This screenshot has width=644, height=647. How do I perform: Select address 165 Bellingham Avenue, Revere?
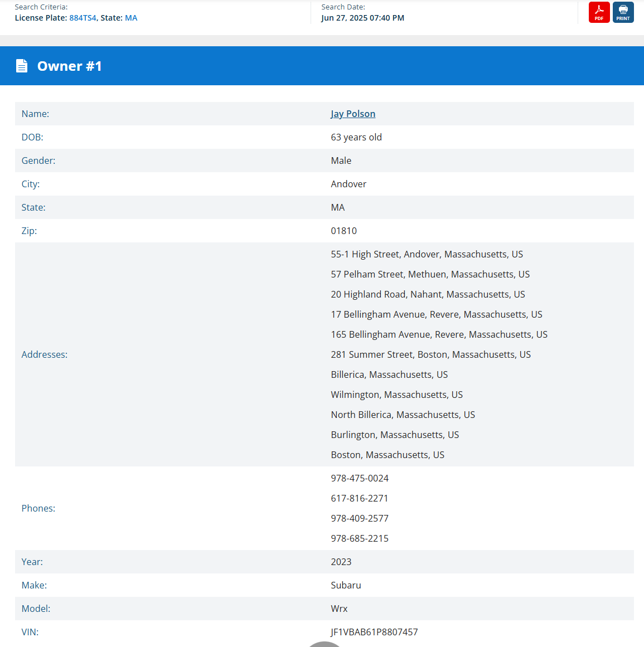(x=439, y=334)
